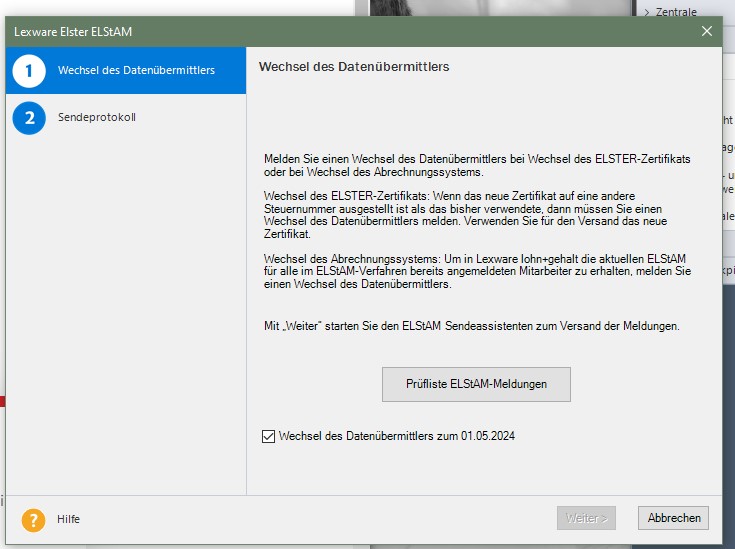Click the orange Hilfe question mark icon
The width and height of the screenshot is (735, 549).
(33, 520)
